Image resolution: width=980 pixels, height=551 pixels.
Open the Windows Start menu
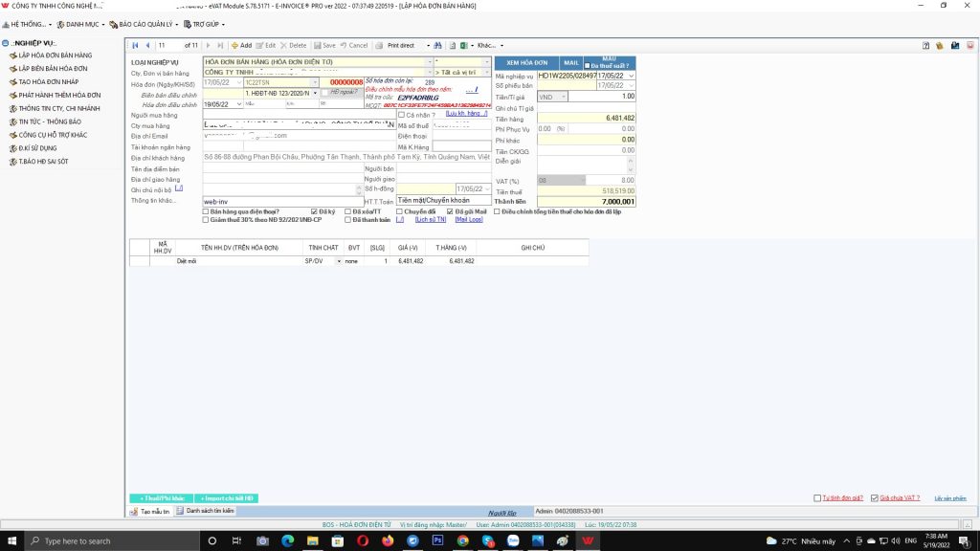coord(11,540)
